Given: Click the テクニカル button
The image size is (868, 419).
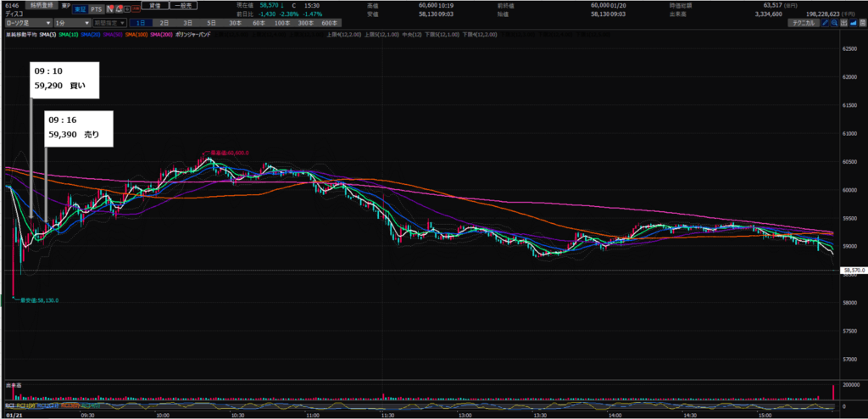Looking at the screenshot, I should (x=801, y=23).
